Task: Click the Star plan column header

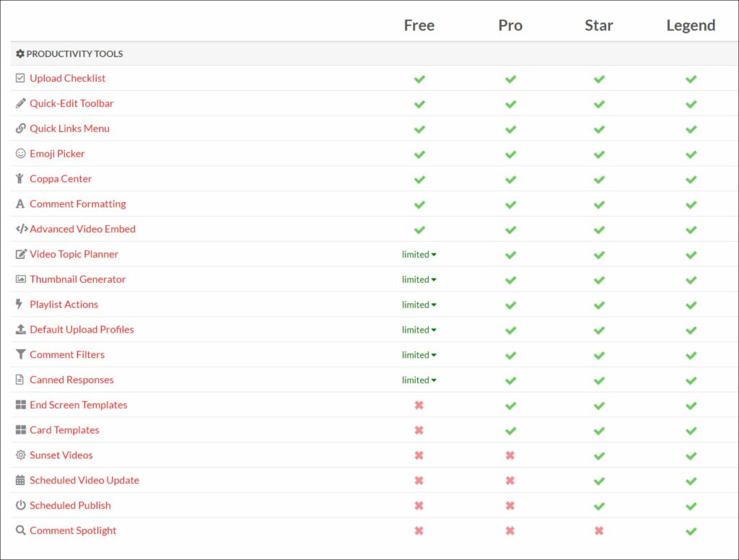Action: click(598, 25)
